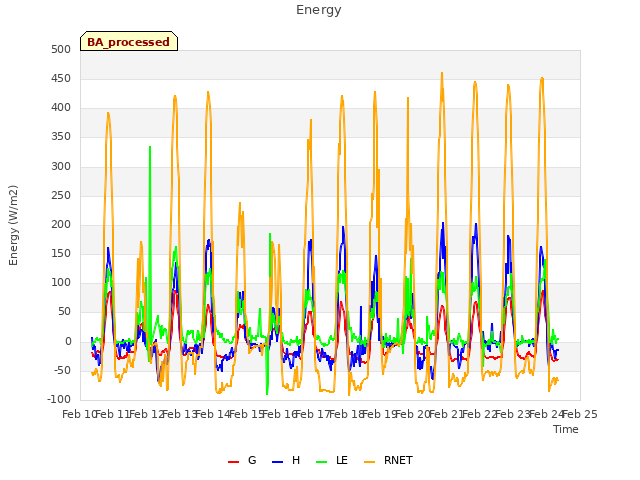The width and height of the screenshot is (640, 480).
Task: Click the 50 y-axis tick value
Action: click(64, 311)
